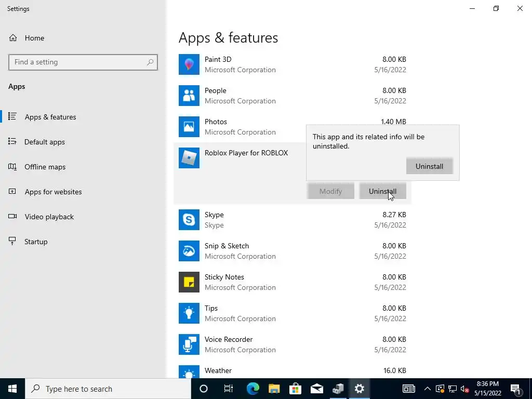Open News and interests taskbar icon
This screenshot has height=399, width=532.
click(x=408, y=389)
